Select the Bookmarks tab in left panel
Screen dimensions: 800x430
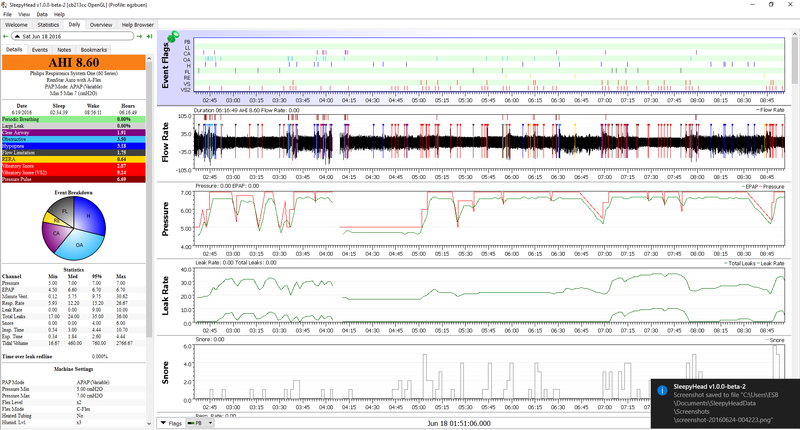coord(94,49)
